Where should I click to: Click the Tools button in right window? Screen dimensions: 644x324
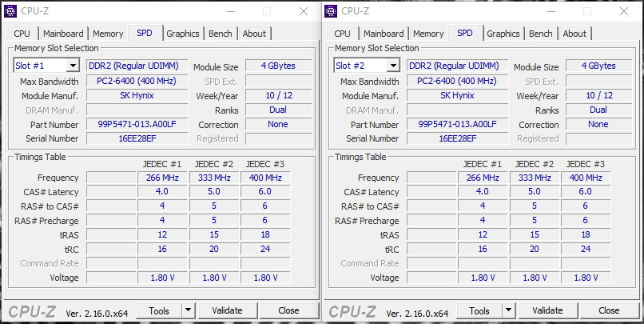(479, 310)
